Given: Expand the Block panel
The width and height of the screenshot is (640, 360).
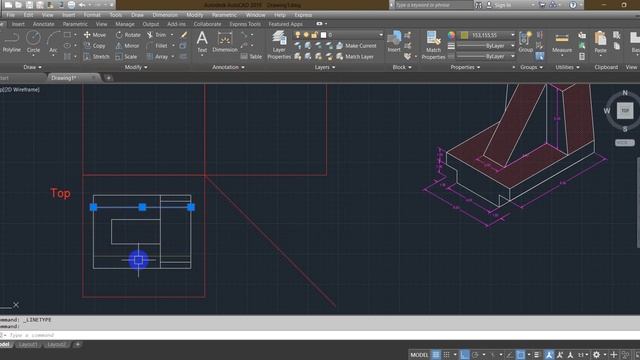Looking at the screenshot, I should (x=402, y=67).
